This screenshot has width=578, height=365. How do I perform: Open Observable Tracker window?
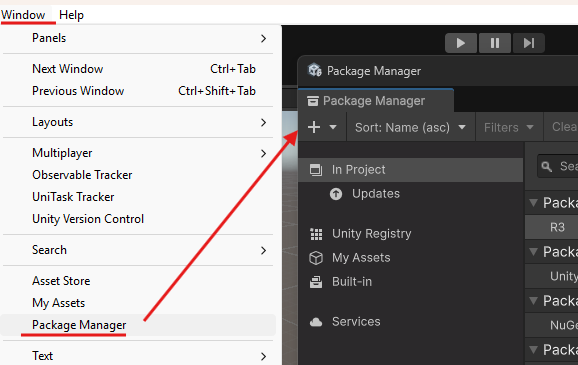[138, 175]
